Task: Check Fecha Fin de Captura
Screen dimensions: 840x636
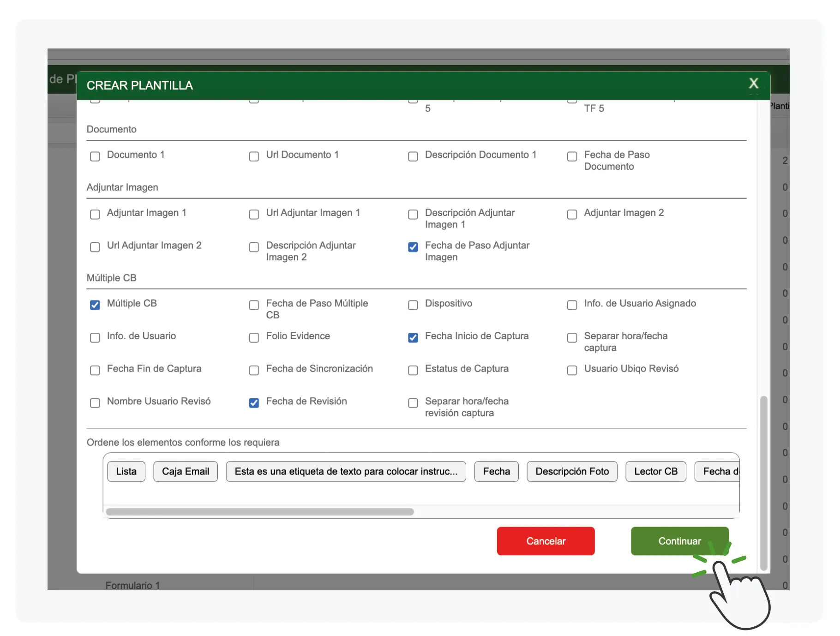Action: pos(95,370)
